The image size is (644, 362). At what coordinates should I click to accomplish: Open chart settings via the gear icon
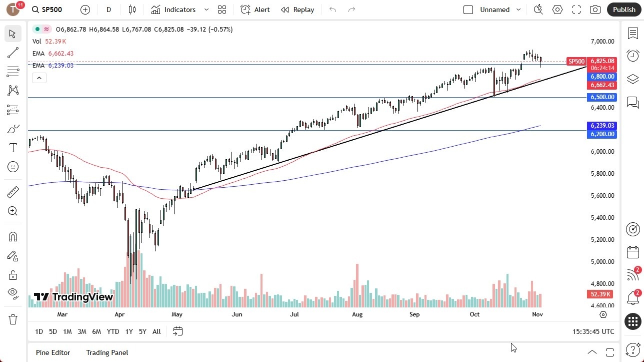click(557, 9)
